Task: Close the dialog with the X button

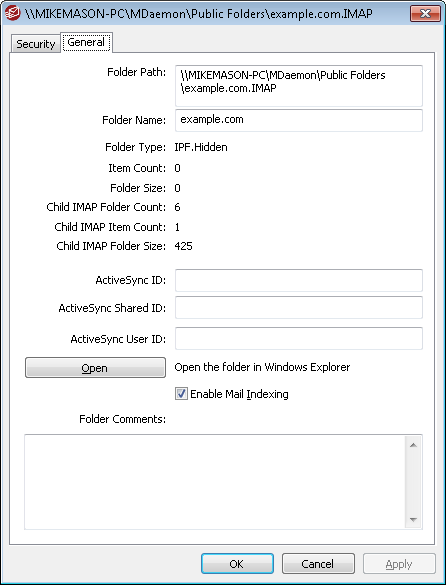Action: [425, 14]
